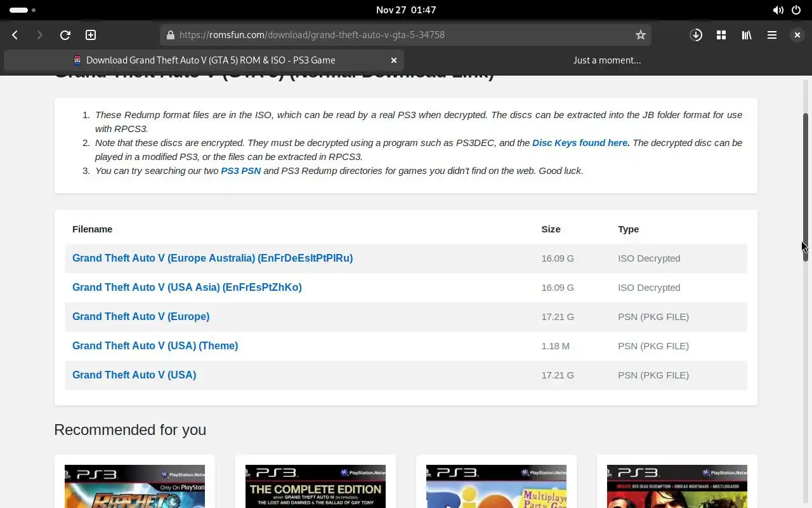The height and width of the screenshot is (508, 812).
Task: Open the downloads indicator
Action: pos(696,35)
